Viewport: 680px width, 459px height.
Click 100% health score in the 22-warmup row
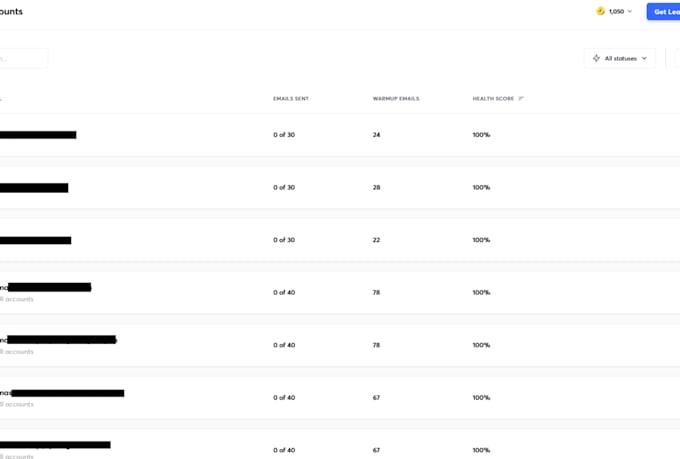point(481,240)
